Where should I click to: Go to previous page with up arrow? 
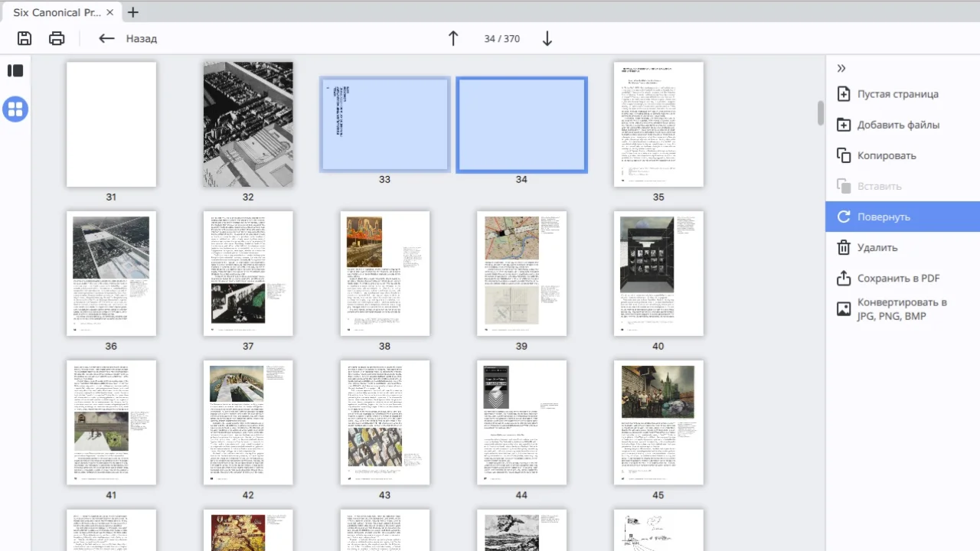pyautogui.click(x=453, y=38)
